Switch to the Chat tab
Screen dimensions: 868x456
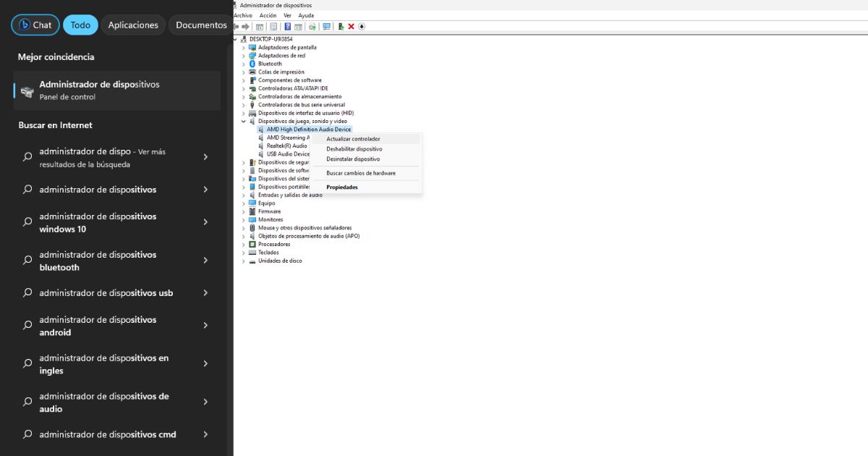(x=35, y=25)
